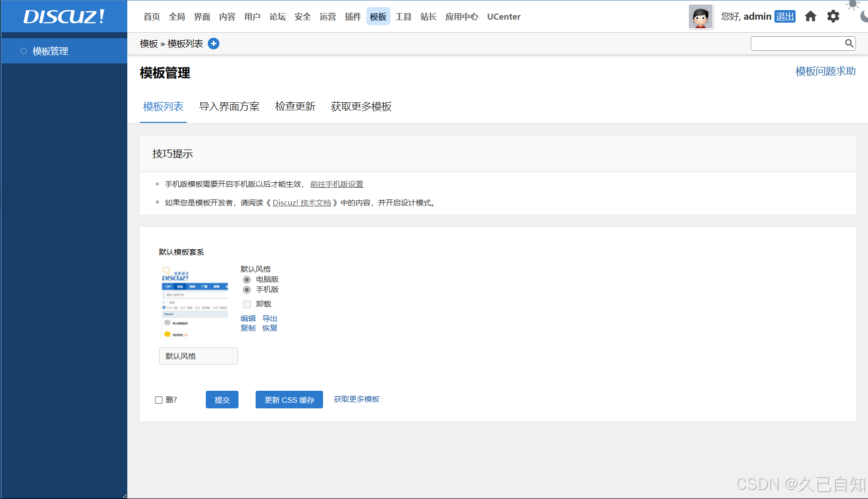Select the 电脑版 radio button
This screenshot has width=868, height=499.
tap(247, 279)
